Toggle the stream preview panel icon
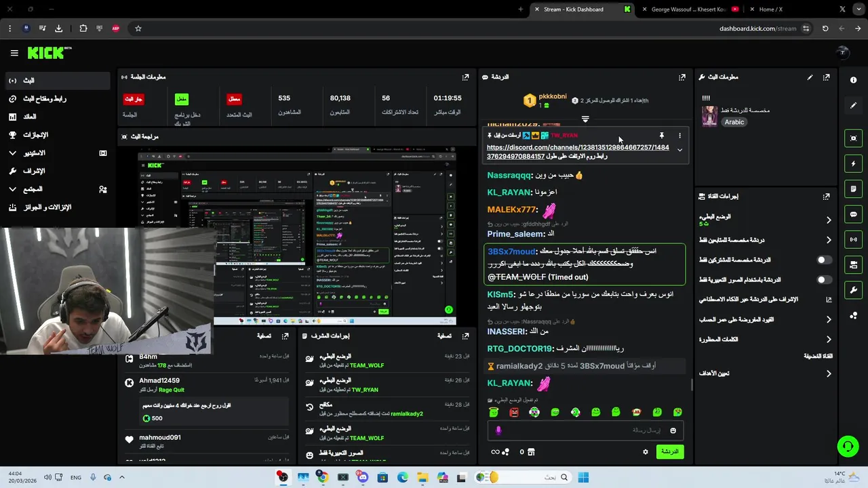The image size is (868, 488). point(853,138)
